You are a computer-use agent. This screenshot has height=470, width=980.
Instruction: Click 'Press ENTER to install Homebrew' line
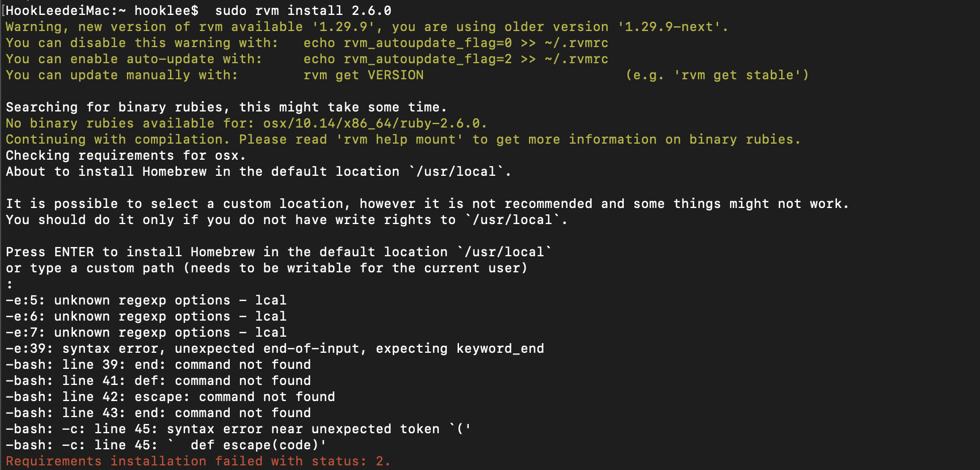279,252
